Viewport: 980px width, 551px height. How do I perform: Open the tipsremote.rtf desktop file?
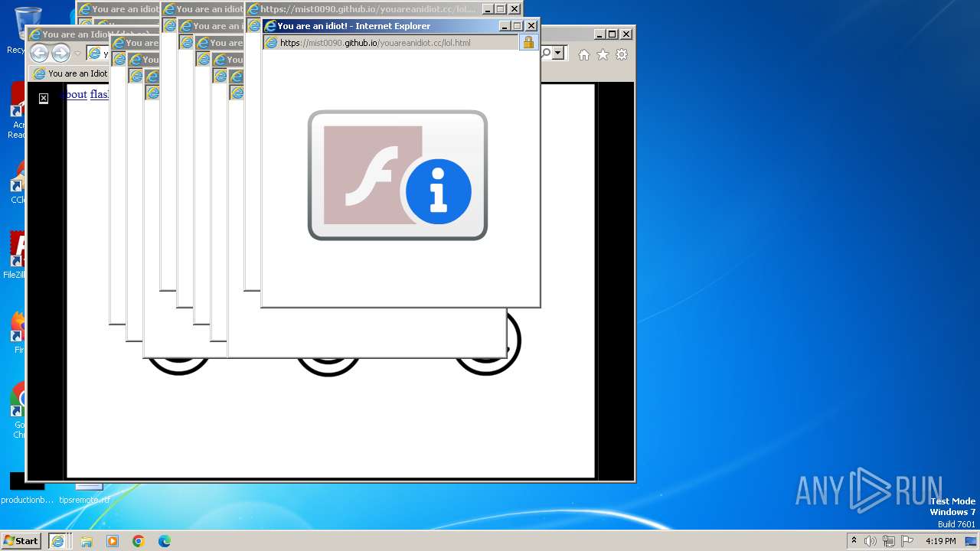coord(86,494)
